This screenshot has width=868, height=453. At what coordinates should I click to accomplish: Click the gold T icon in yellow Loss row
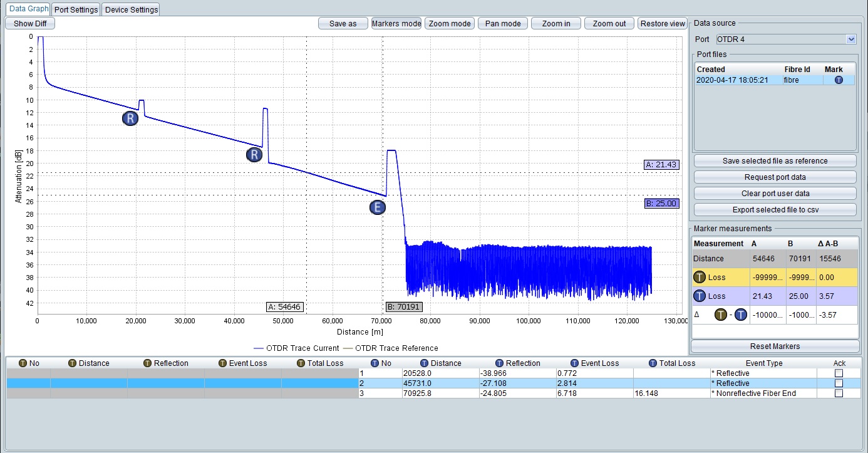tap(700, 278)
